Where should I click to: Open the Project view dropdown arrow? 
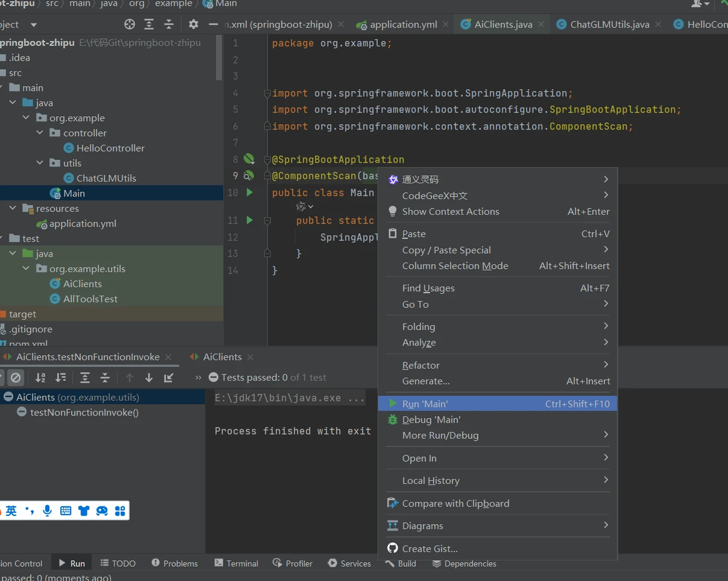pyautogui.click(x=34, y=24)
